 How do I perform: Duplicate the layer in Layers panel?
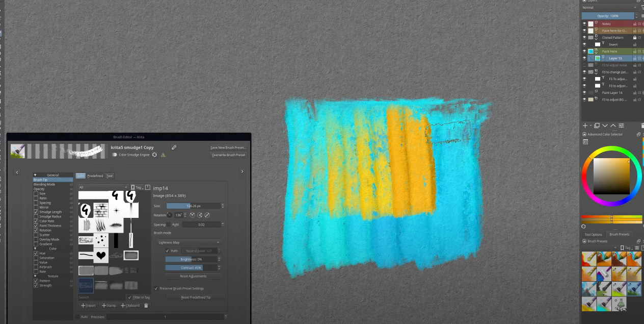click(597, 126)
